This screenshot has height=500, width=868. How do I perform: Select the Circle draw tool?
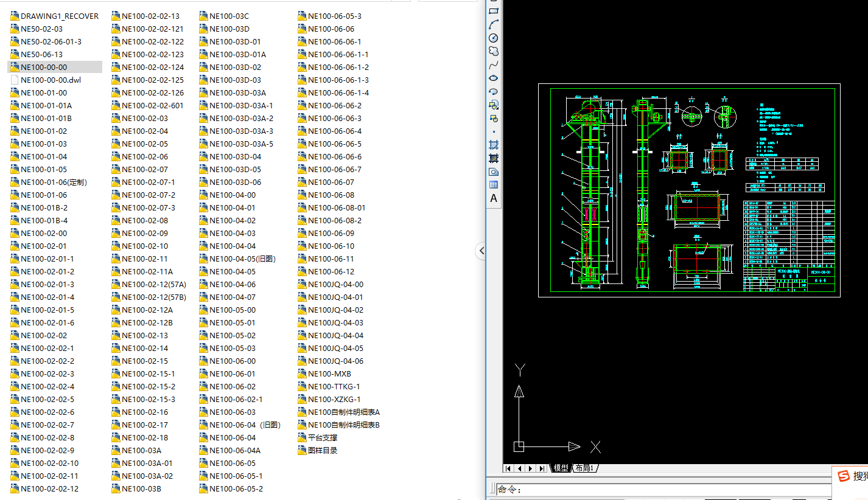click(x=494, y=38)
